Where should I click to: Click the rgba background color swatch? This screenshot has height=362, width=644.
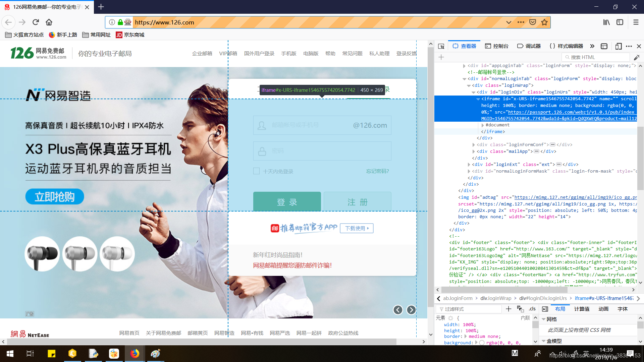(482, 343)
